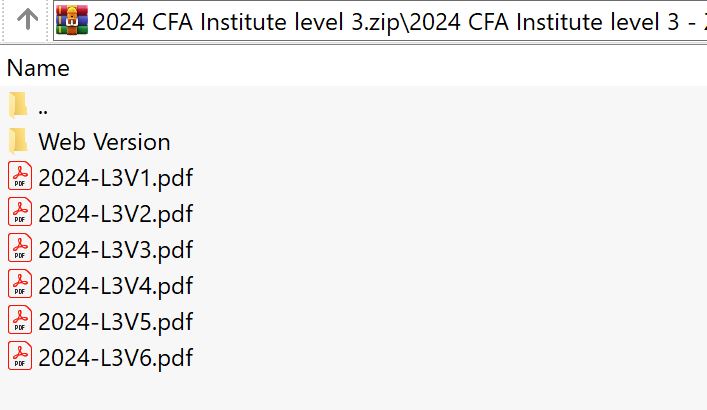
Task: Select the file named 2024-L3V2.pdf
Action: point(115,214)
